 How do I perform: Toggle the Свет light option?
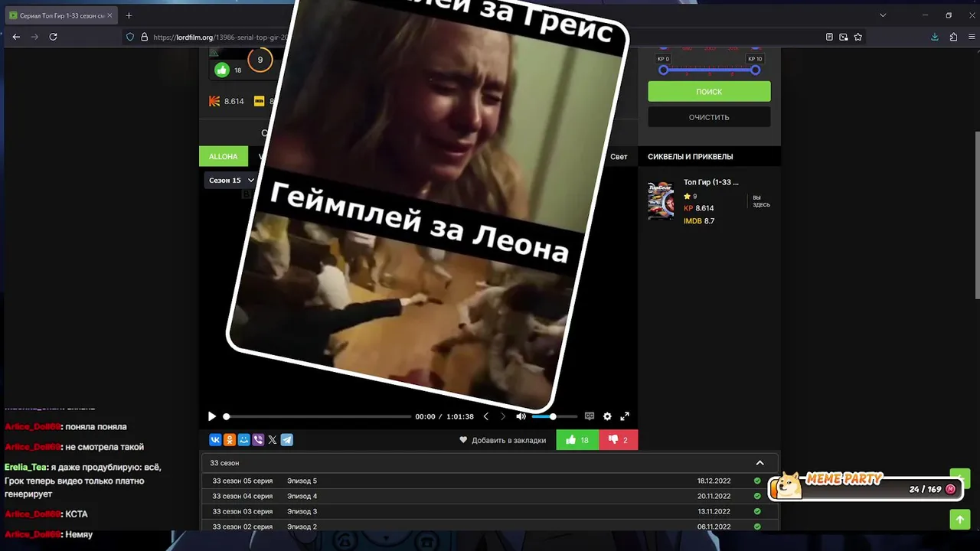tap(619, 156)
